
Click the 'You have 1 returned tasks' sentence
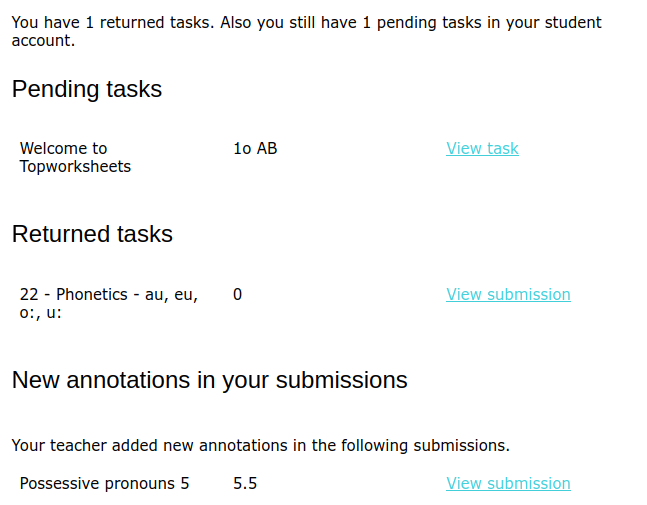[x=110, y=22]
